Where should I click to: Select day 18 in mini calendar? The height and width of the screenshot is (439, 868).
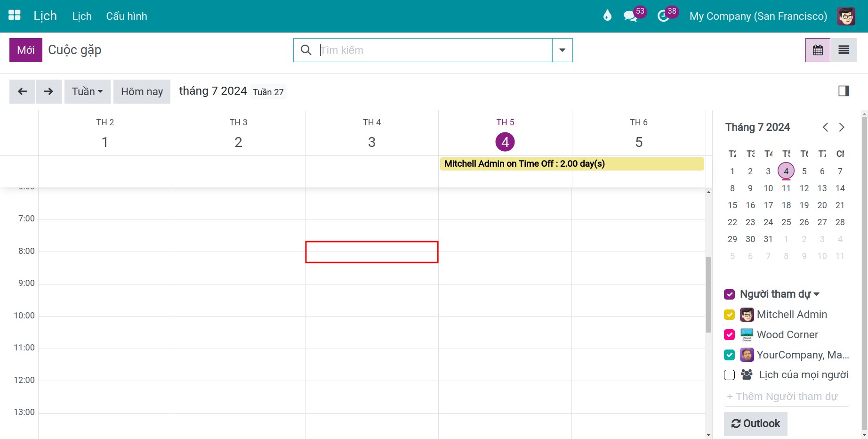click(x=786, y=205)
